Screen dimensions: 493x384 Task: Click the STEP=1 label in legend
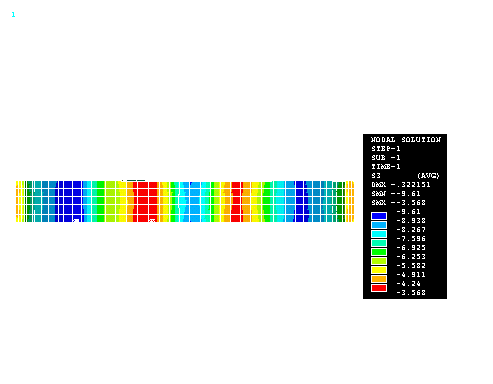386,149
